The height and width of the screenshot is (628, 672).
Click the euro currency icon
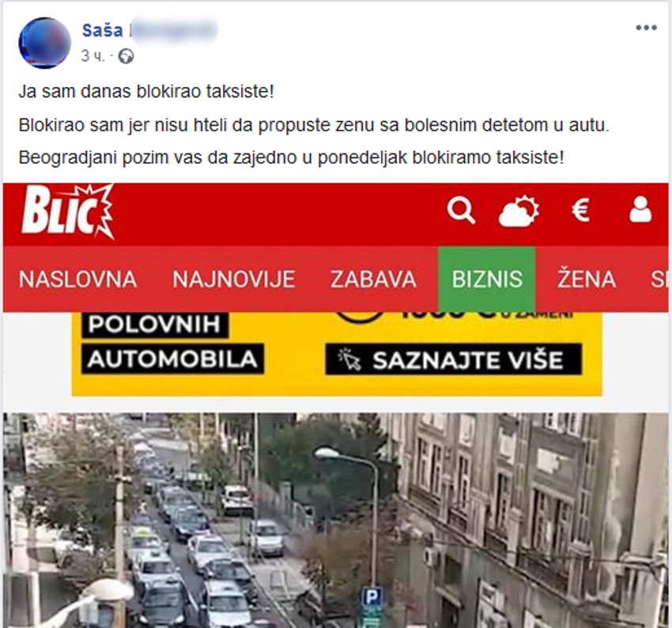(581, 210)
